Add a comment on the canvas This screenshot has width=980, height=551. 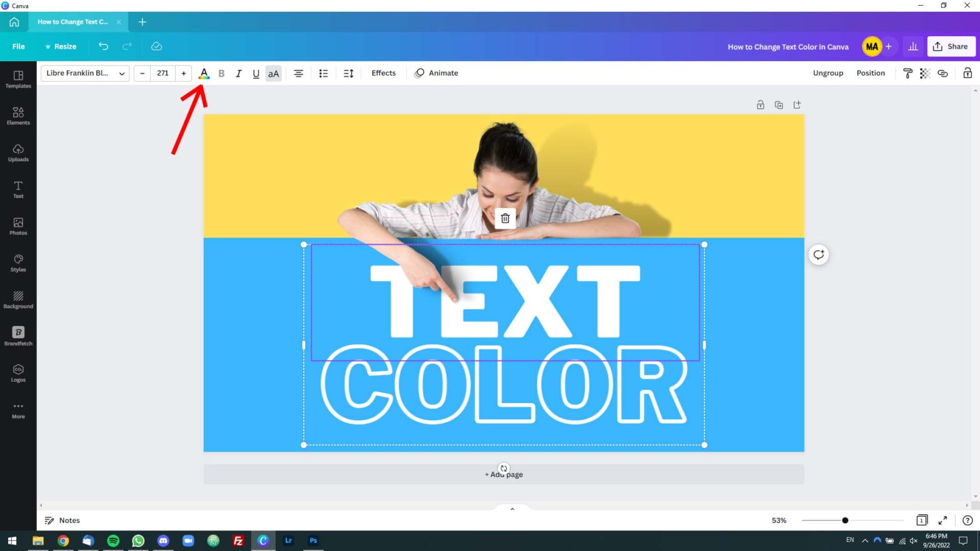click(x=819, y=255)
